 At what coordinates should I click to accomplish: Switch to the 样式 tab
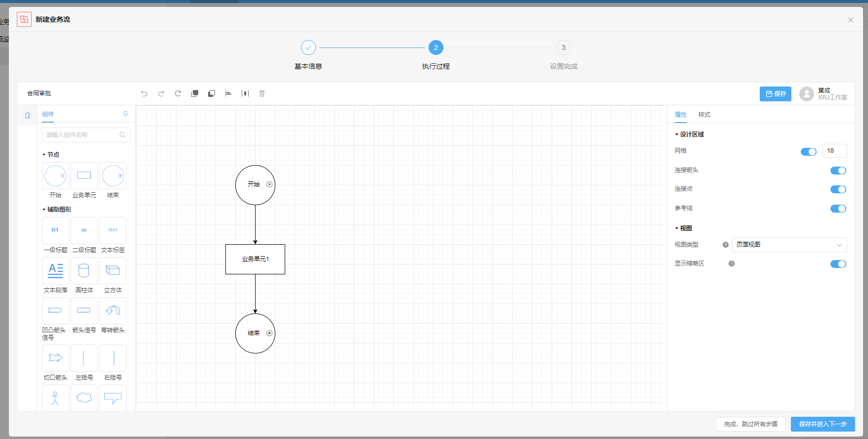coord(704,115)
